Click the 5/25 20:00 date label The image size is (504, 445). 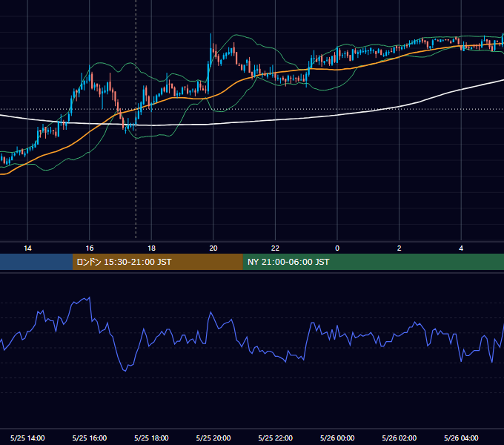pyautogui.click(x=213, y=438)
